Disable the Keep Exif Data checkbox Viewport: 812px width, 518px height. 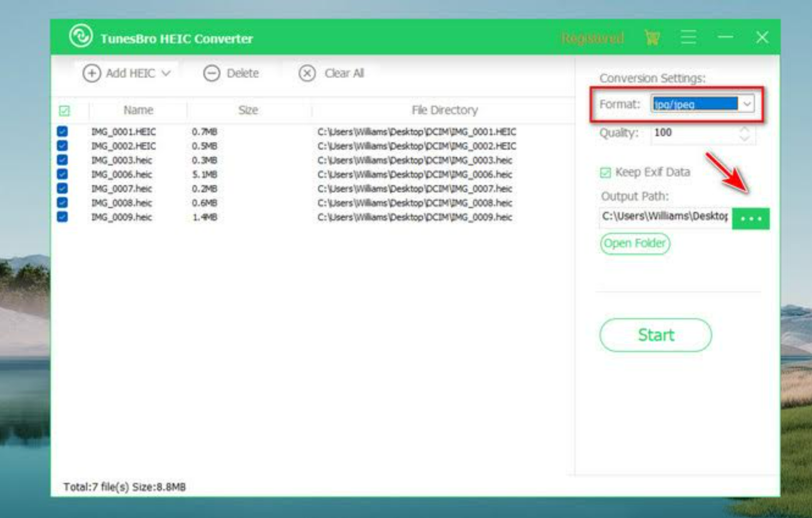[x=605, y=172]
